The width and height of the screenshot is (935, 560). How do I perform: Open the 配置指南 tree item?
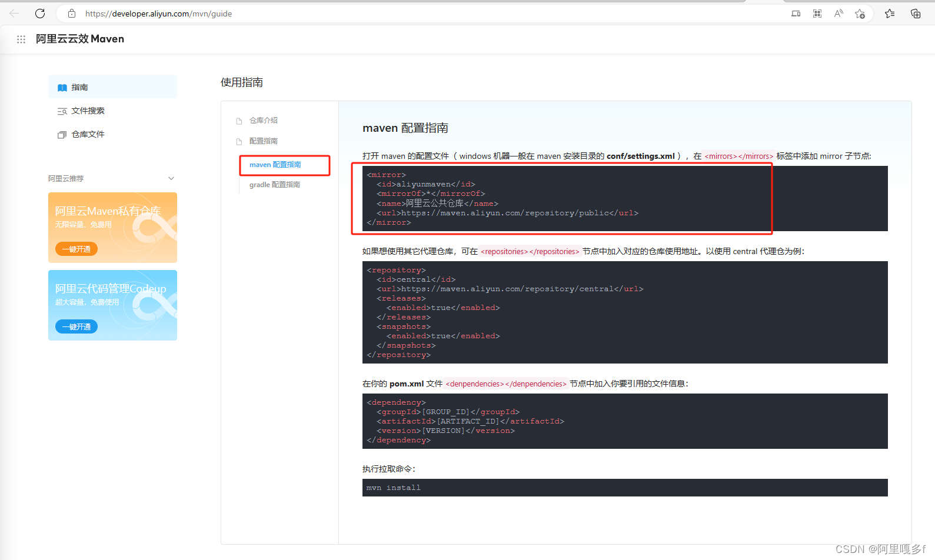(263, 141)
